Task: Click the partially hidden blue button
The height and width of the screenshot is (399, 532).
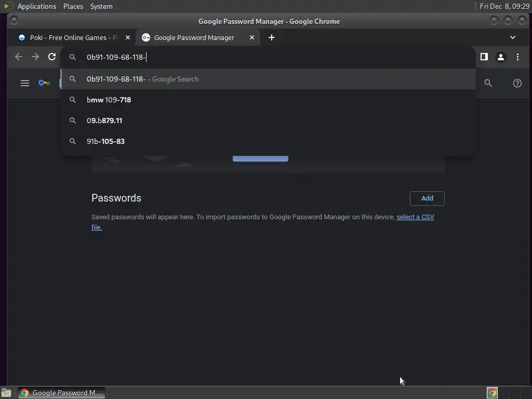Action: tap(261, 158)
